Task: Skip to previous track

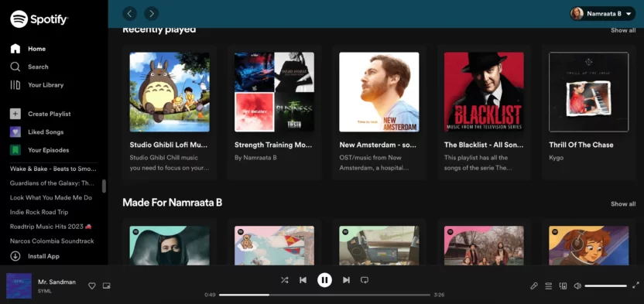Action: click(x=303, y=280)
